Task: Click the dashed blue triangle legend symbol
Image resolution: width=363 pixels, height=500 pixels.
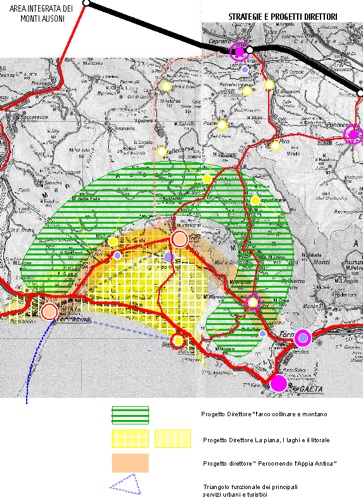Action: (126, 484)
